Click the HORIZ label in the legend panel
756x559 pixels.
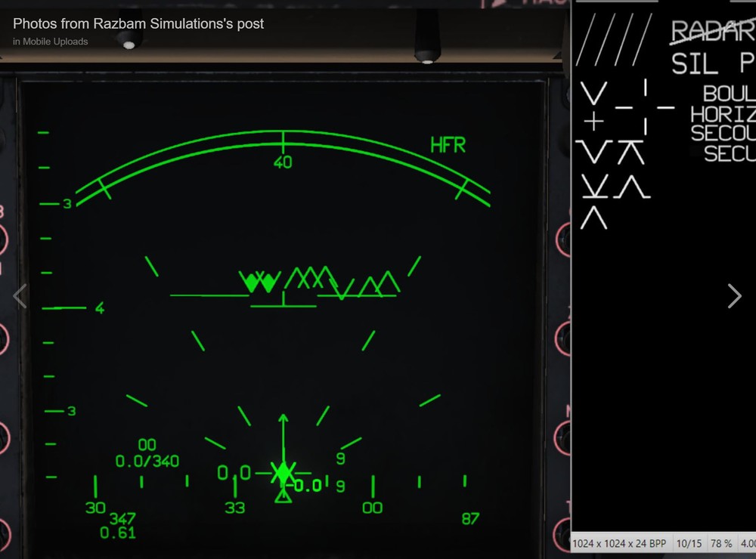click(723, 114)
